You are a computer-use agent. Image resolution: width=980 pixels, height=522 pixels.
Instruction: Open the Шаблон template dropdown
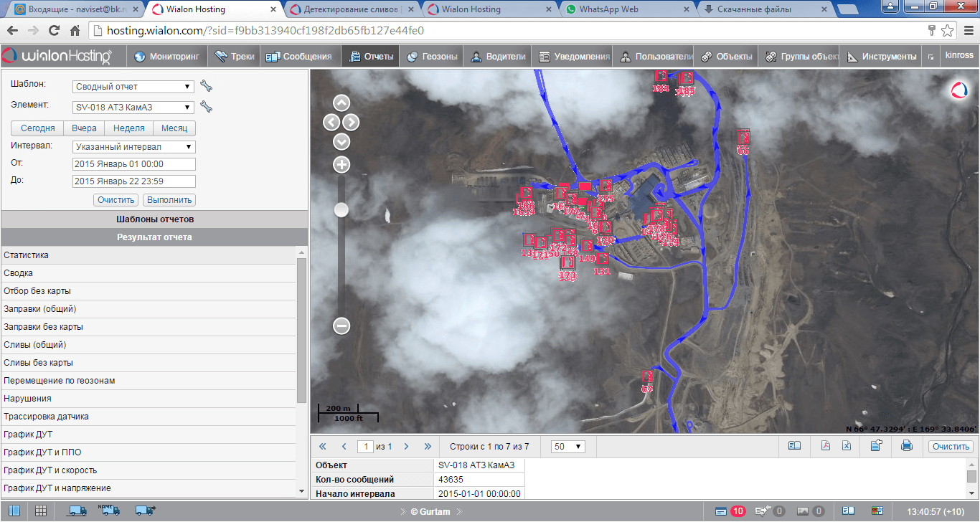click(x=133, y=87)
